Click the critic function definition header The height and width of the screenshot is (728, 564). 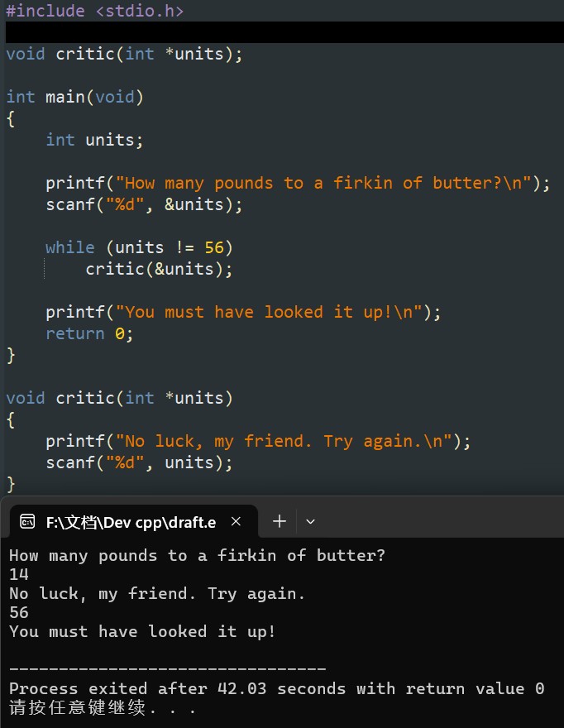click(x=119, y=398)
